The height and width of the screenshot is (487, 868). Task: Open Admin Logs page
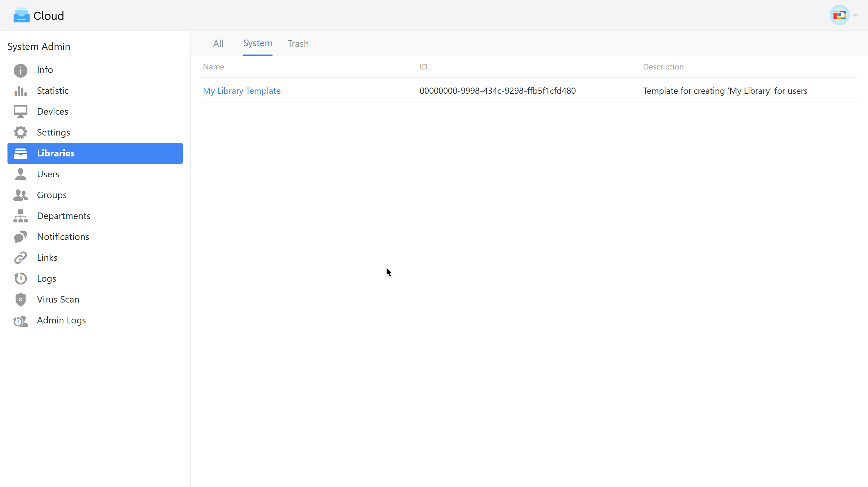tap(61, 320)
